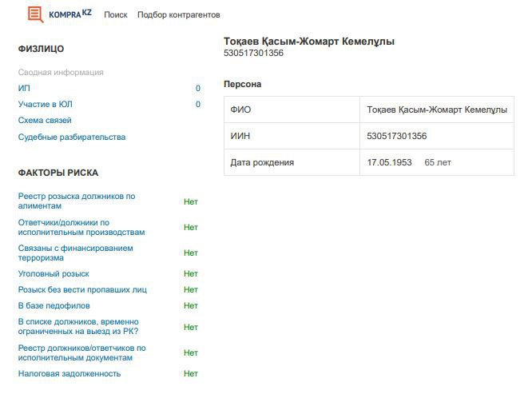This screenshot has height=406, width=532.
Task: Click the ФАКТОРЫ РИСКА heading
Action: pyautogui.click(x=58, y=173)
